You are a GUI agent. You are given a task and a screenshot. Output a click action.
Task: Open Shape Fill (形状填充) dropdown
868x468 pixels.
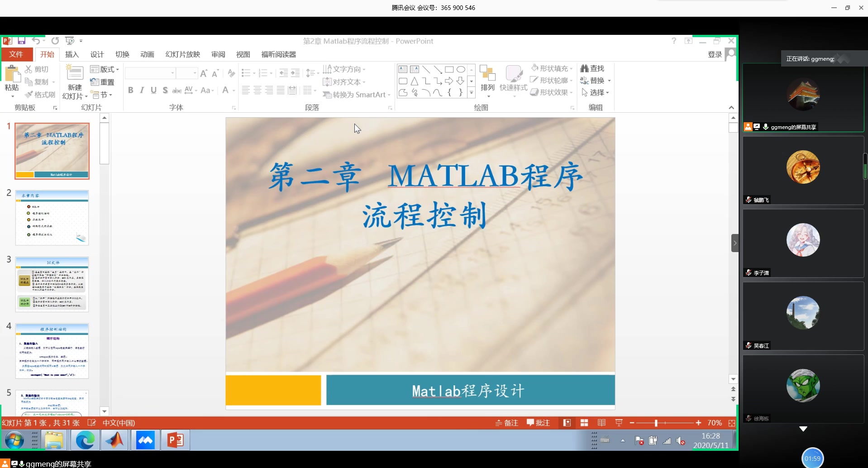(x=552, y=68)
